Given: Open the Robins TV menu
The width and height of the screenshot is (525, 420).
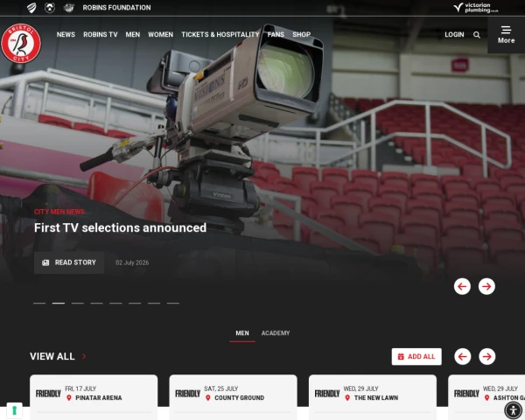Looking at the screenshot, I should (x=101, y=34).
